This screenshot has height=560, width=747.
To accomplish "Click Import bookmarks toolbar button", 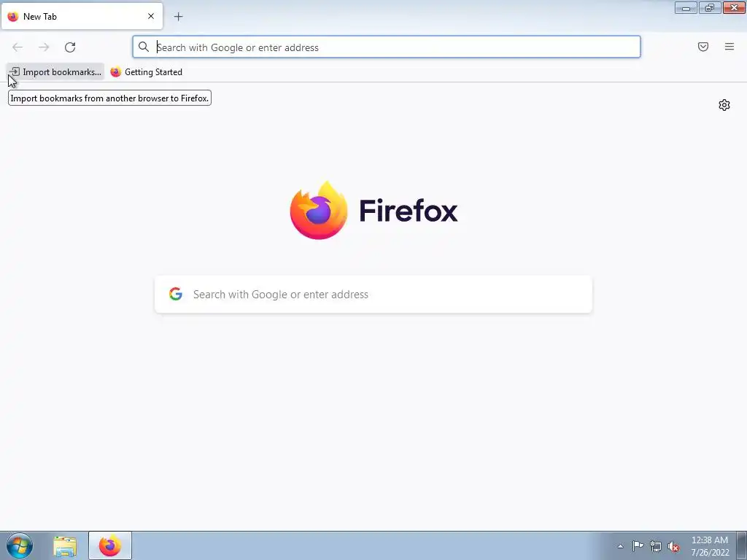I will [55, 72].
